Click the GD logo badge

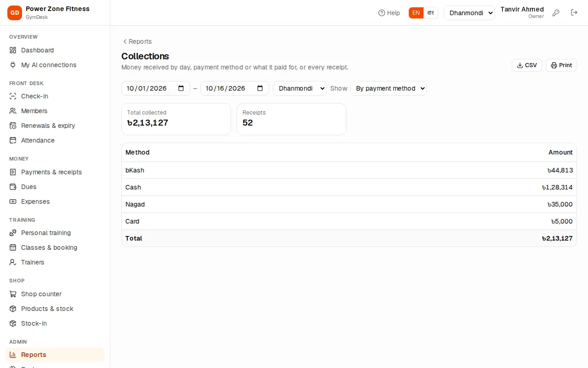(15, 13)
